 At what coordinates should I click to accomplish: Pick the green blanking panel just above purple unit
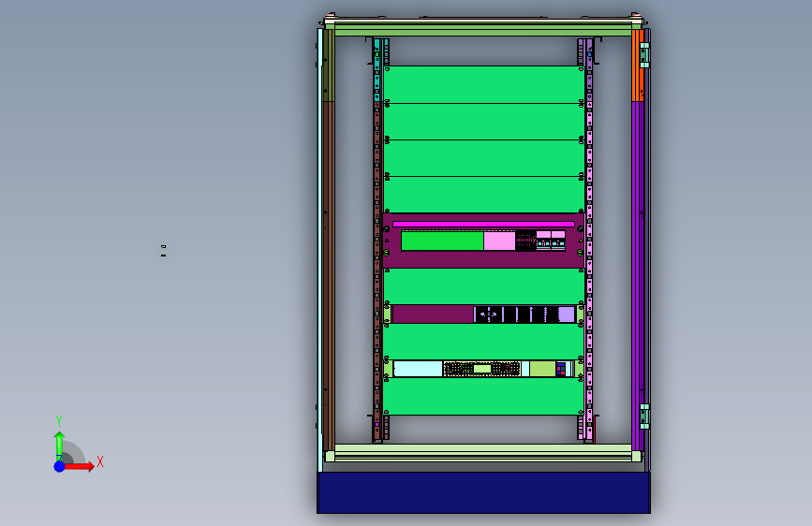[x=483, y=195]
